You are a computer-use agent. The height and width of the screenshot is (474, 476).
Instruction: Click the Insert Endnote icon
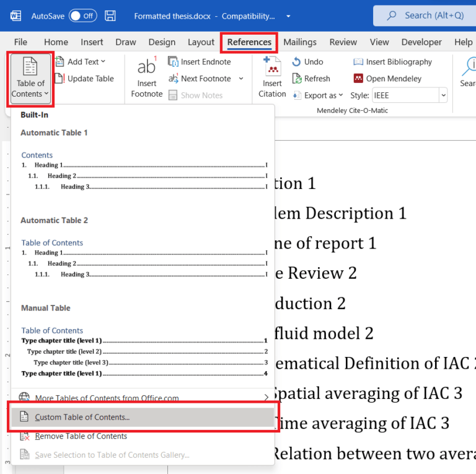pyautogui.click(x=174, y=62)
